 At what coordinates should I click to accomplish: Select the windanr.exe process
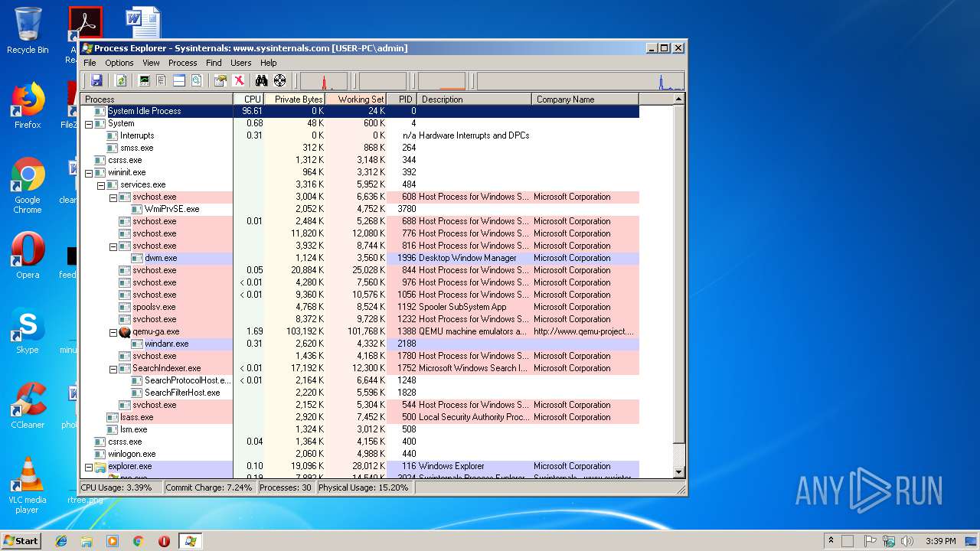pyautogui.click(x=359, y=344)
